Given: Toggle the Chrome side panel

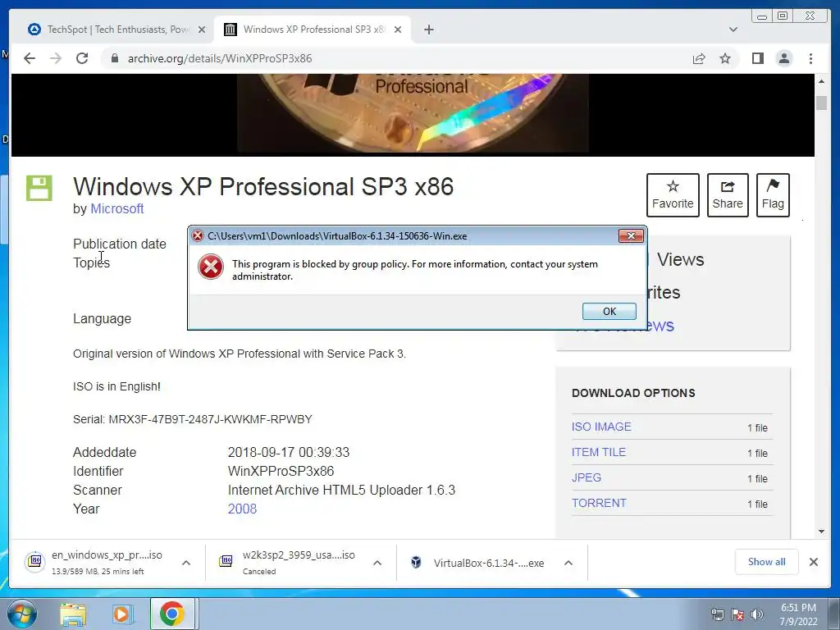Looking at the screenshot, I should 757,58.
